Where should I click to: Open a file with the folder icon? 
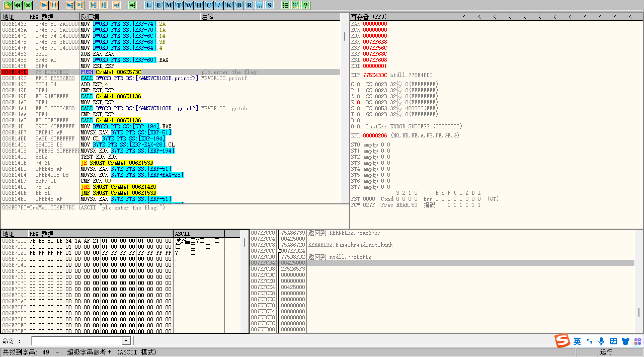point(8,5)
